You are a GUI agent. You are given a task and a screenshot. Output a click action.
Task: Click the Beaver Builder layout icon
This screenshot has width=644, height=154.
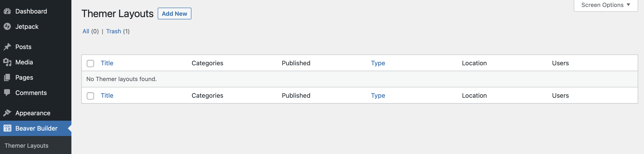pos(7,128)
